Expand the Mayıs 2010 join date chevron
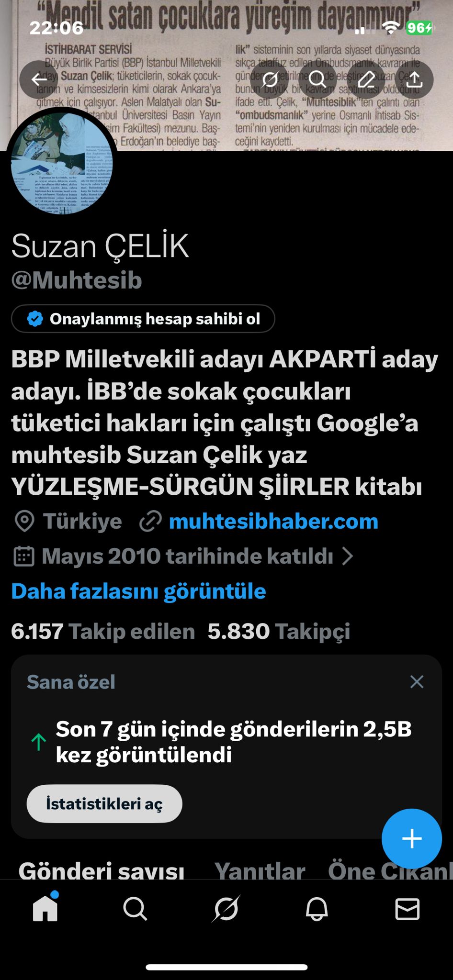This screenshot has height=980, width=453. coord(348,556)
